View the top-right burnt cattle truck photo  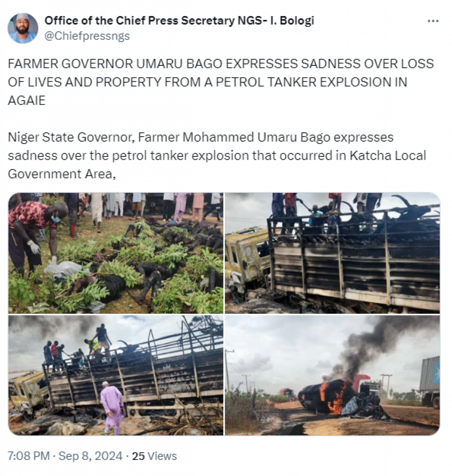tap(332, 253)
